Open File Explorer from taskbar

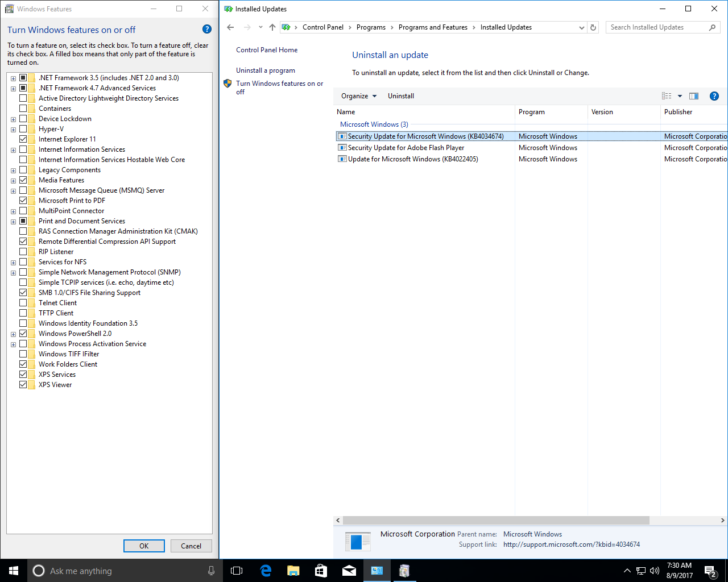point(293,571)
